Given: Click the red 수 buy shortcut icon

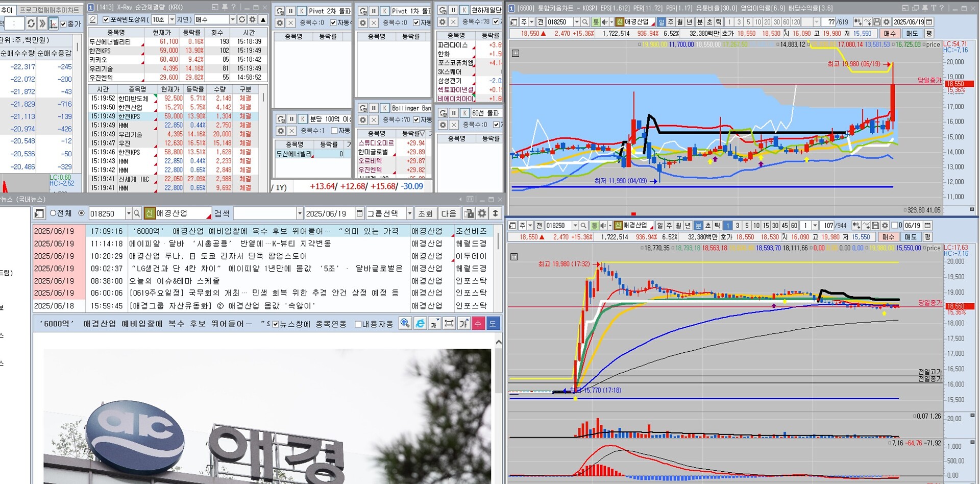Looking at the screenshot, I should click(478, 324).
